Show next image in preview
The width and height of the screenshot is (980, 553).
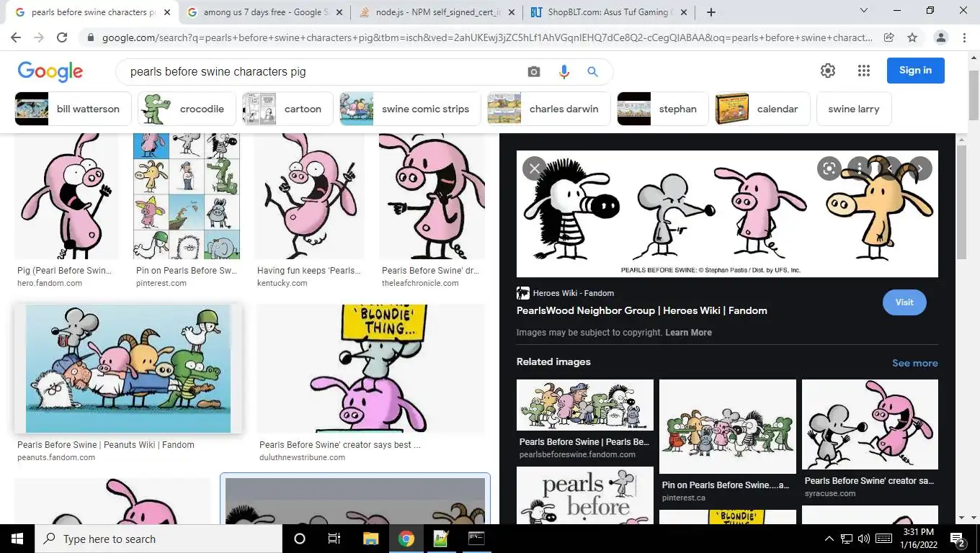[920, 168]
